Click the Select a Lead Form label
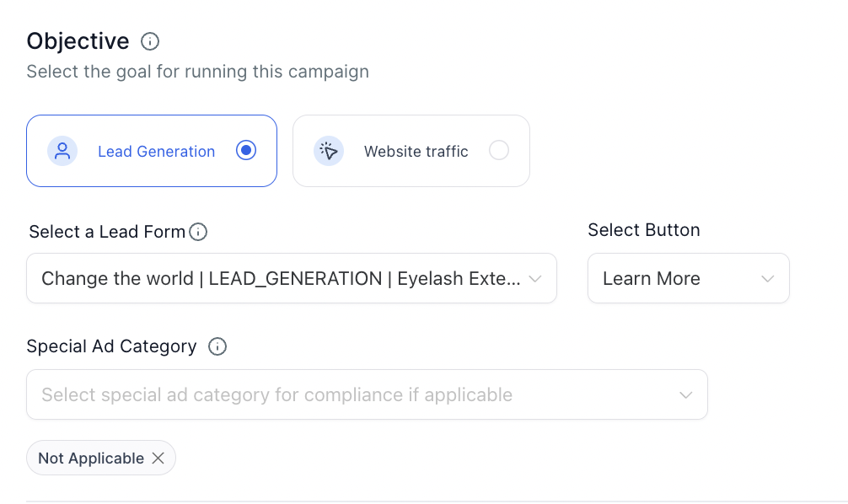 click(107, 232)
